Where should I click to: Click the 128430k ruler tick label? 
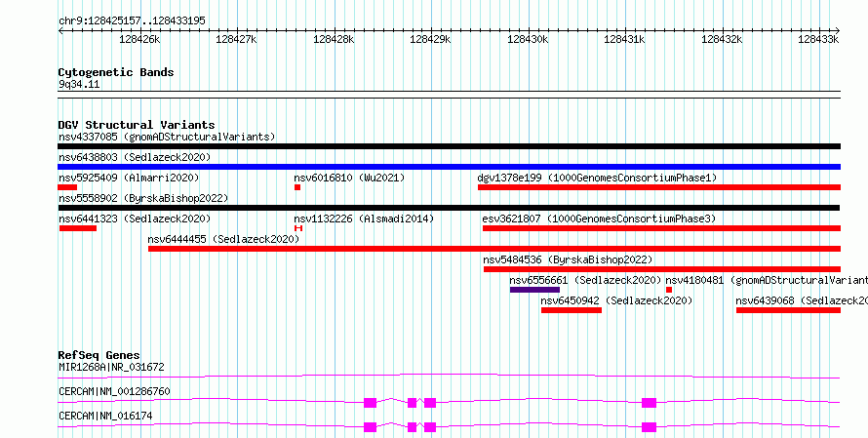[x=528, y=39]
